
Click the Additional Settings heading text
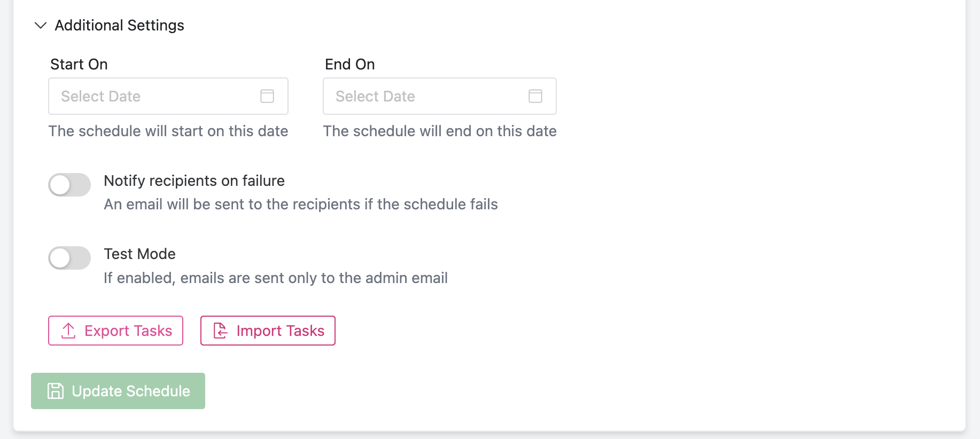[x=119, y=26]
